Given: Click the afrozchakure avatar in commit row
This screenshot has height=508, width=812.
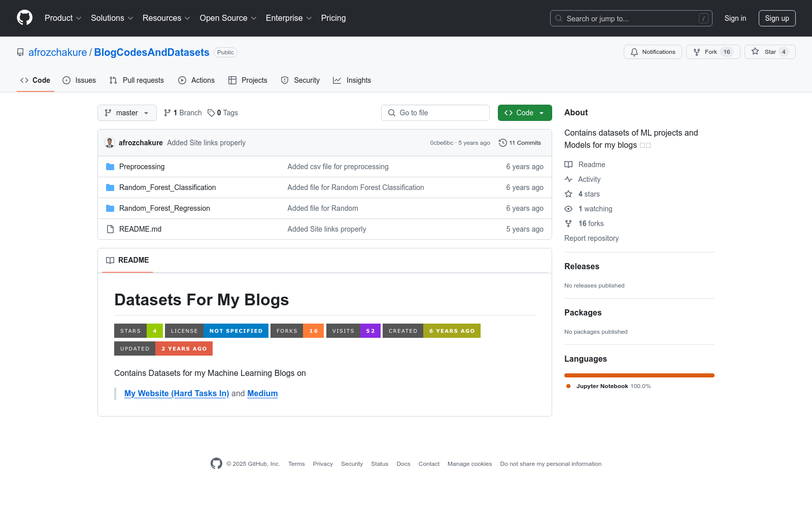Looking at the screenshot, I should (x=110, y=143).
